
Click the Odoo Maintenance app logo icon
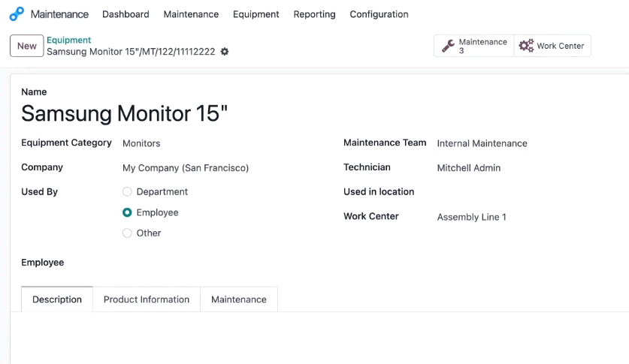coord(17,14)
